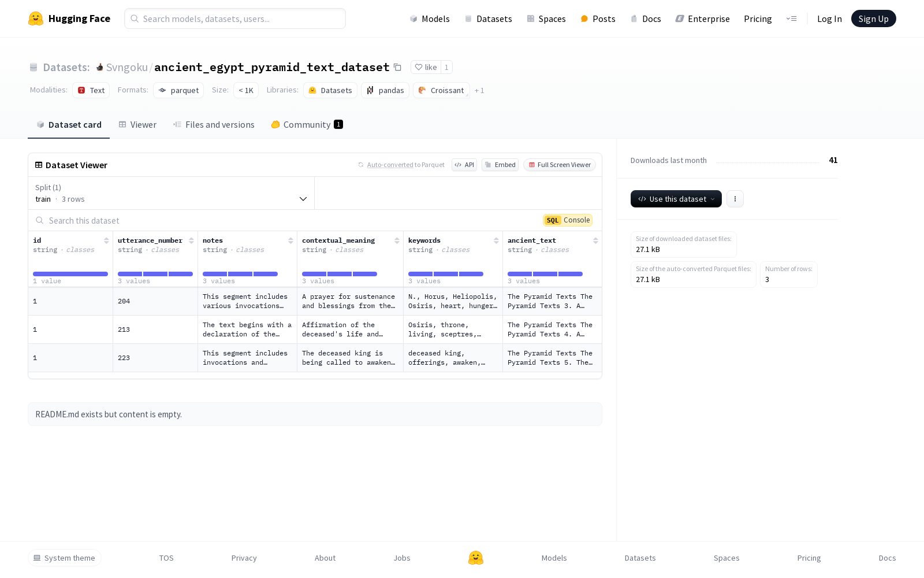
Task: Open System theme selector
Action: point(65,558)
